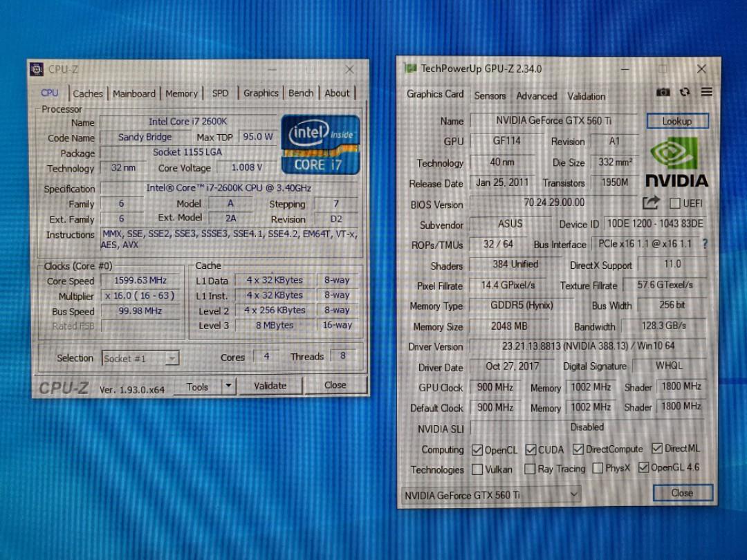Open the GPU-Z hamburger menu

tap(706, 91)
